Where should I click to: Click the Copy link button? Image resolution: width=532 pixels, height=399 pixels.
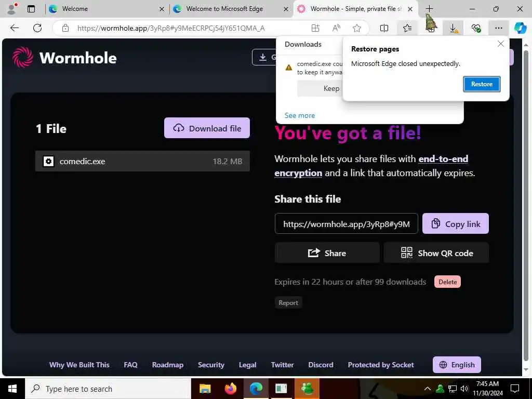click(x=455, y=223)
